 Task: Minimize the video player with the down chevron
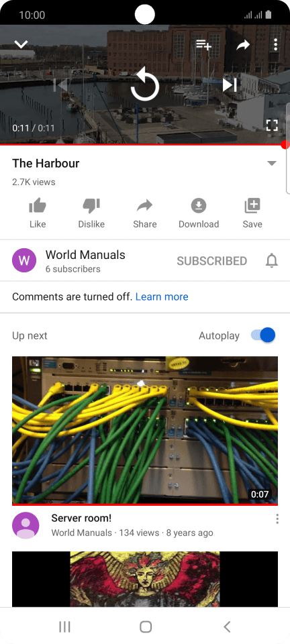[21, 44]
